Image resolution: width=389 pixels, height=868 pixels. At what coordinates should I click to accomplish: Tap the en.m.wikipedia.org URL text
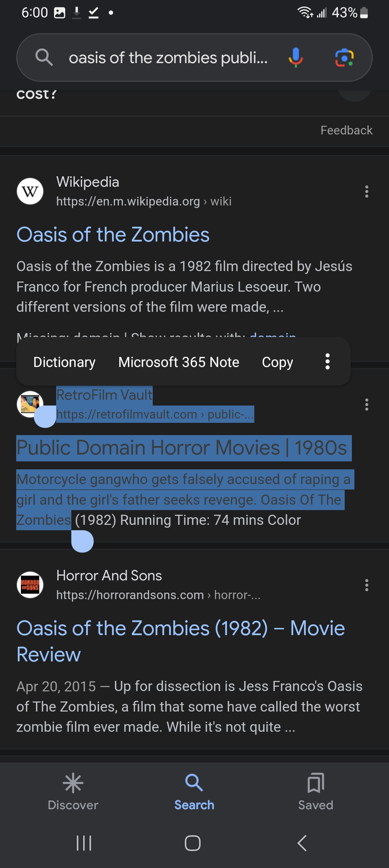(144, 201)
